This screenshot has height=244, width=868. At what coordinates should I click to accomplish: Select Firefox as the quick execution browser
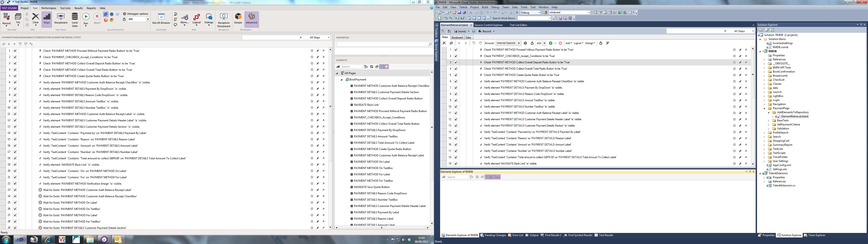[106, 20]
